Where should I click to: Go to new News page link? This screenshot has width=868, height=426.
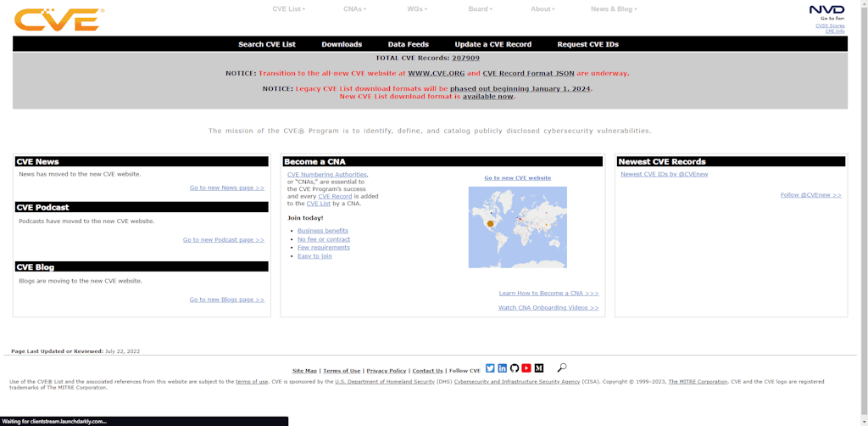tap(227, 188)
